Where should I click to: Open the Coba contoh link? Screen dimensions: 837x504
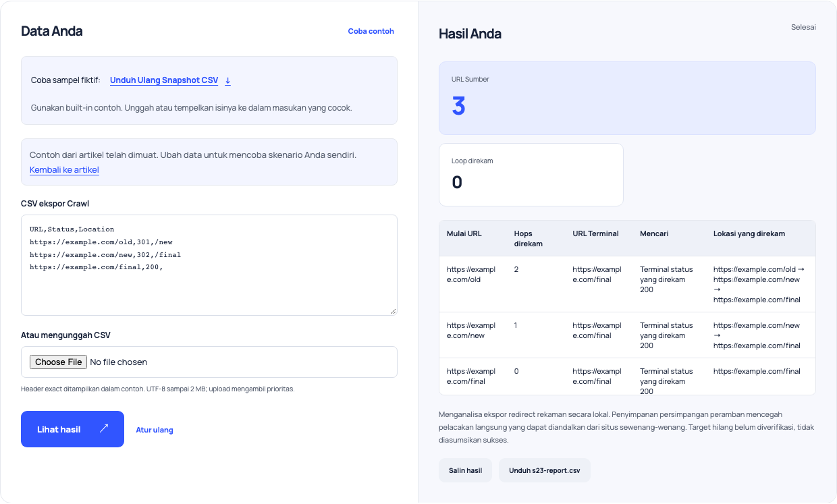(371, 31)
